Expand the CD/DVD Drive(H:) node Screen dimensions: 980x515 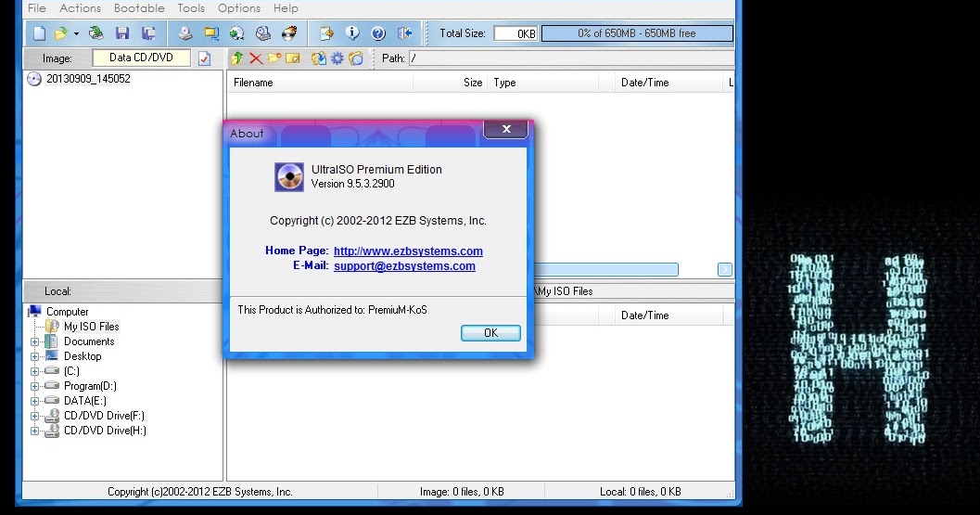click(35, 431)
